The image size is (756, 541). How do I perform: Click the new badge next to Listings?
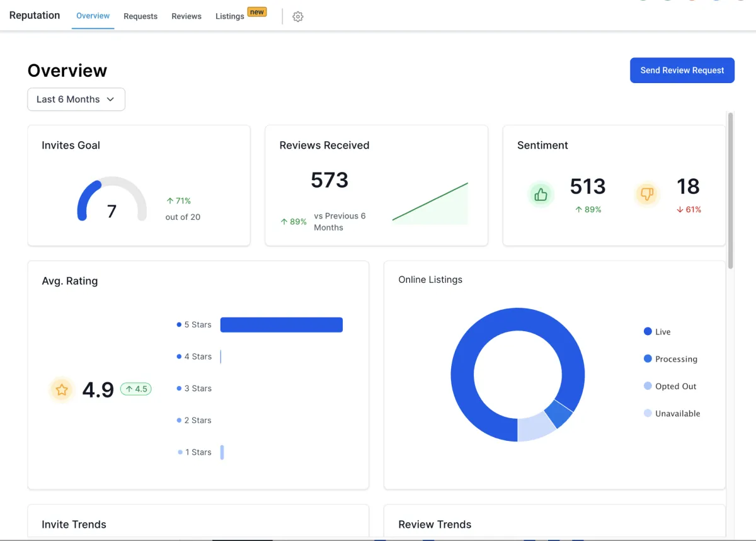(x=257, y=12)
